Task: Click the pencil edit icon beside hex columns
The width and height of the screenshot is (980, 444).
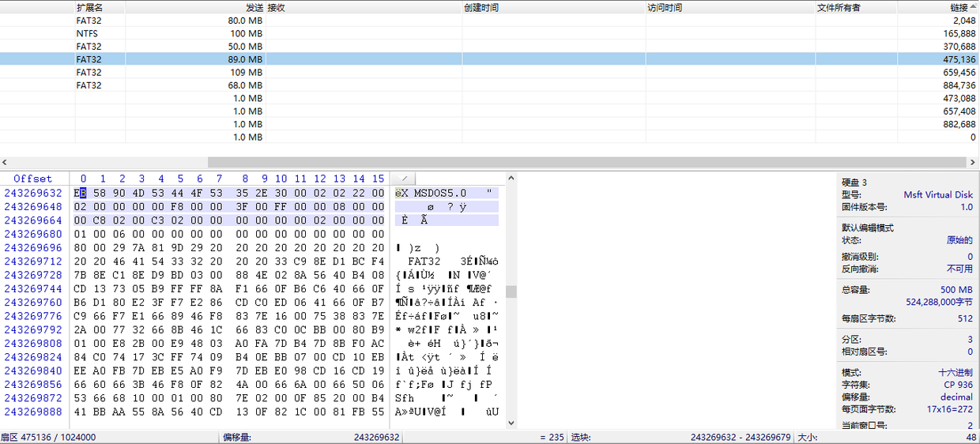Action: [x=403, y=179]
